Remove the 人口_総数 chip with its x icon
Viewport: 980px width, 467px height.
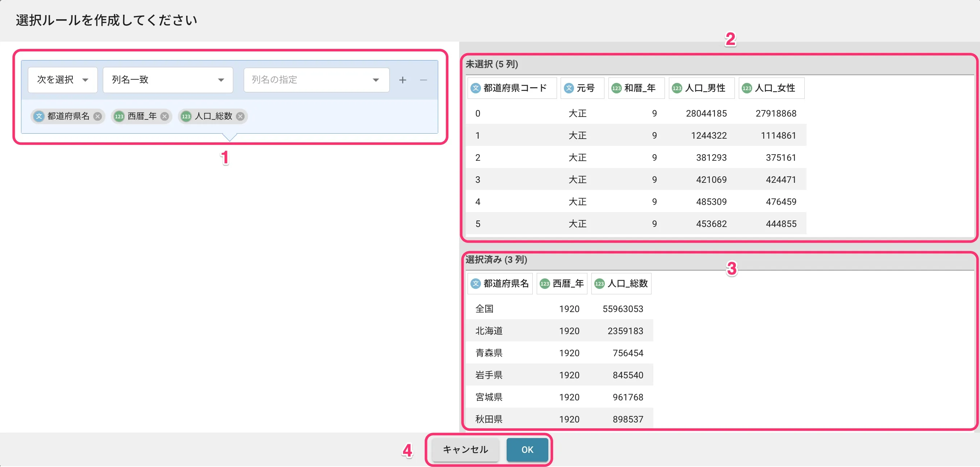point(240,116)
